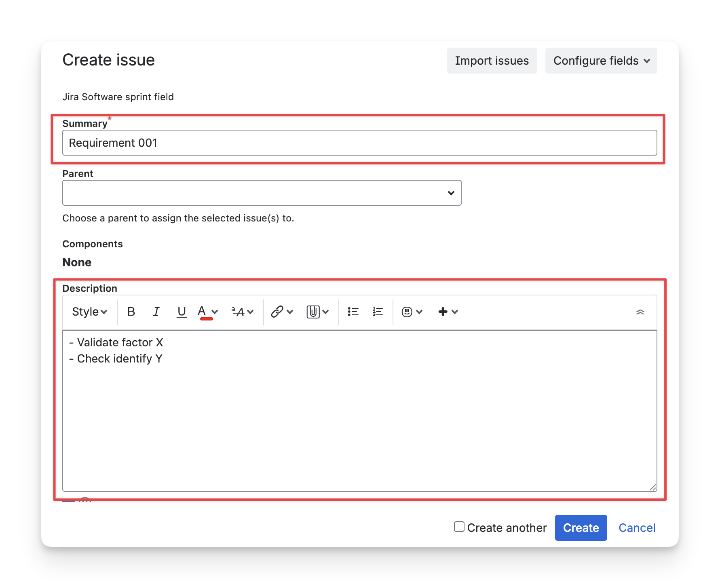Open the text color picker arrow
Viewport: 720px width, 588px height.
[215, 312]
